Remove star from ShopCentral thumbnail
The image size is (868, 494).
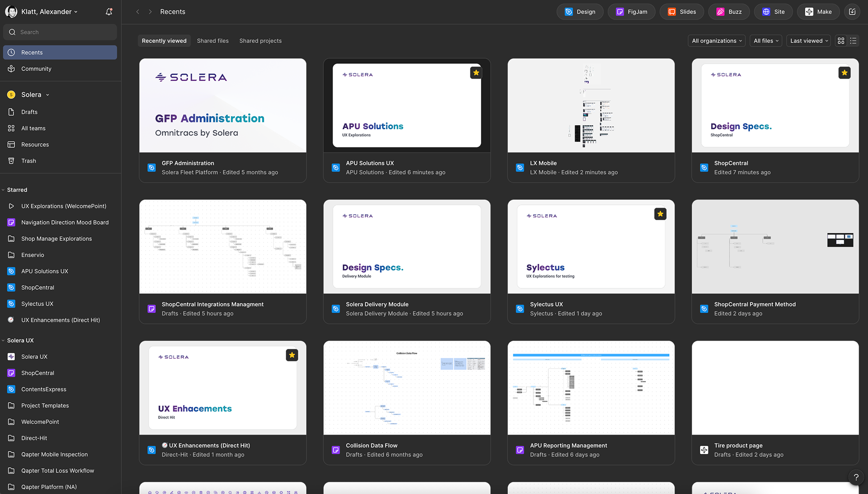[844, 73]
